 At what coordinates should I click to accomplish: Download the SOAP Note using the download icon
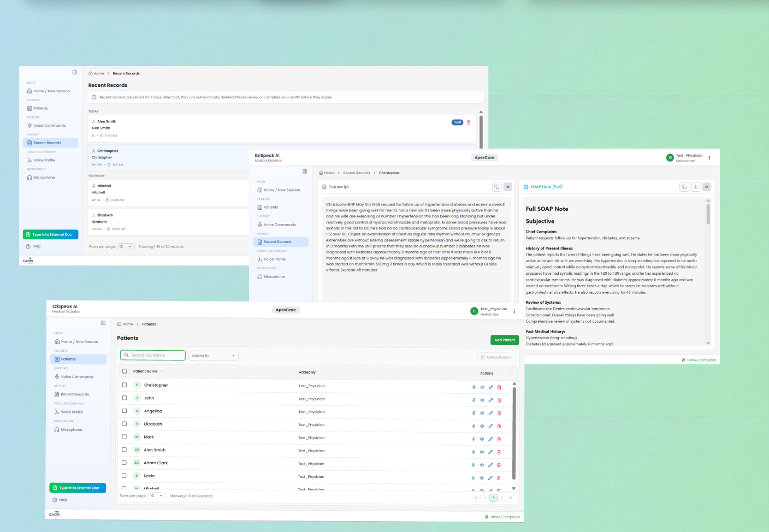(x=695, y=186)
